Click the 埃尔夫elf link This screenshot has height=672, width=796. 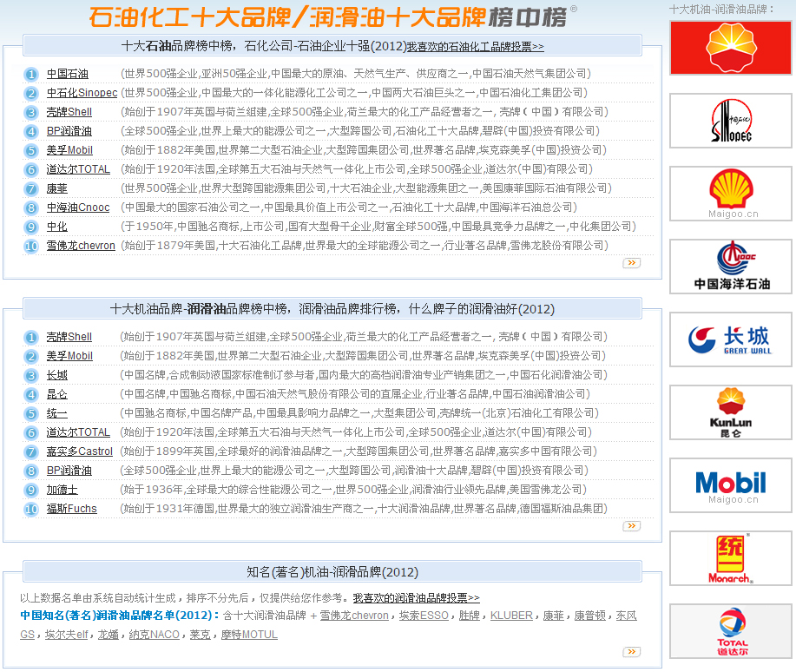(x=67, y=635)
